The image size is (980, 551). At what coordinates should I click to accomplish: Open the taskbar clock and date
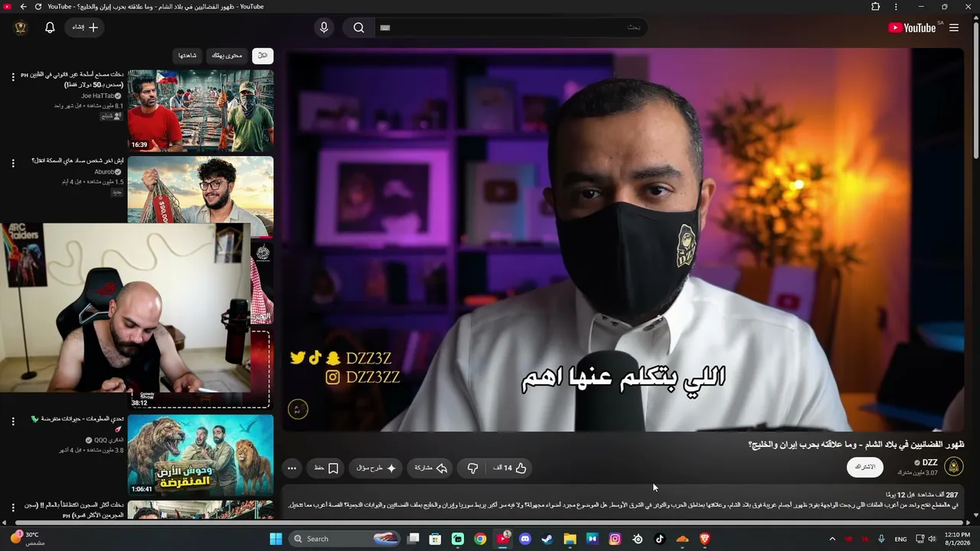[x=958, y=539]
